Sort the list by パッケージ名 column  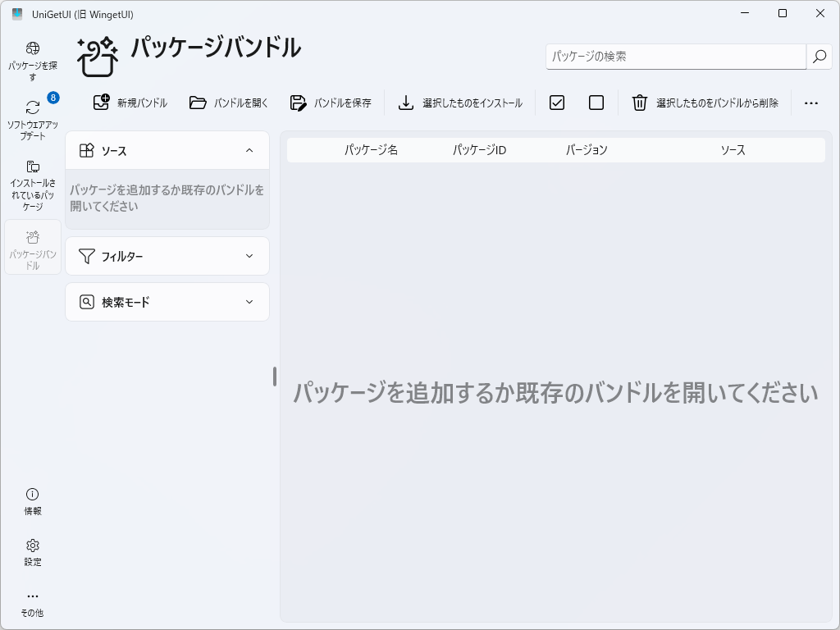[x=371, y=150]
